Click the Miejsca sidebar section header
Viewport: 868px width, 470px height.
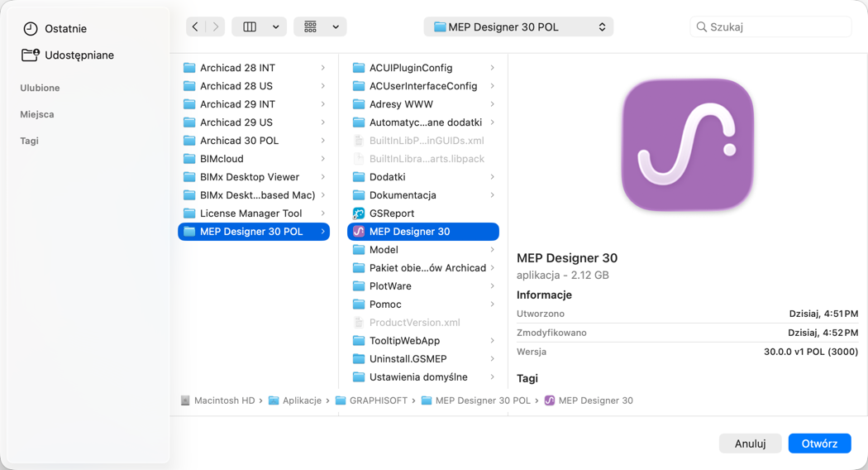37,114
